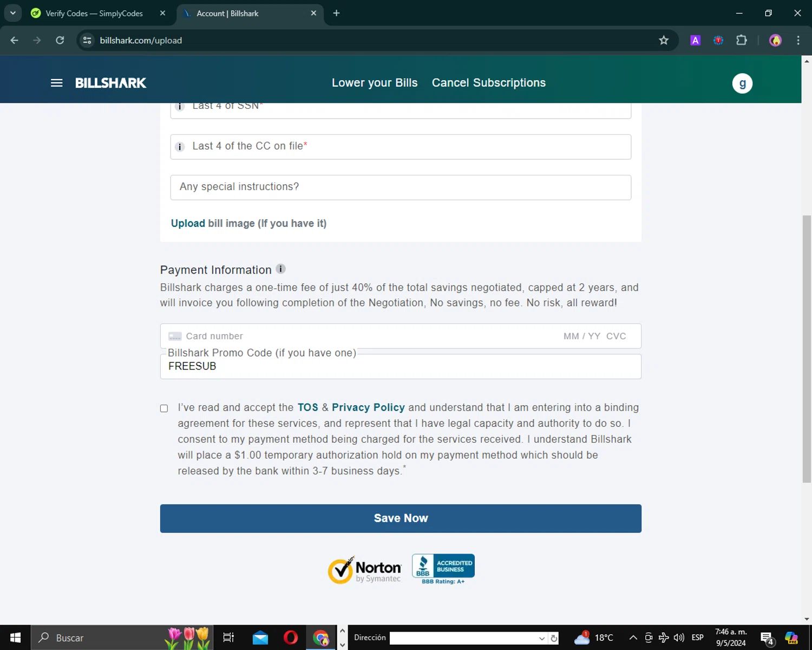Open the purple A browser extension
This screenshot has height=650, width=812.
[x=696, y=40]
